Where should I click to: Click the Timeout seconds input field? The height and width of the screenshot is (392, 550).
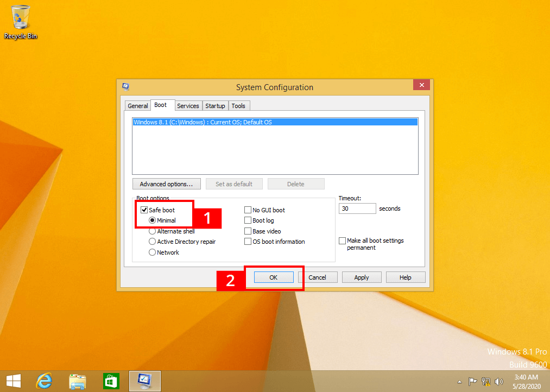357,208
